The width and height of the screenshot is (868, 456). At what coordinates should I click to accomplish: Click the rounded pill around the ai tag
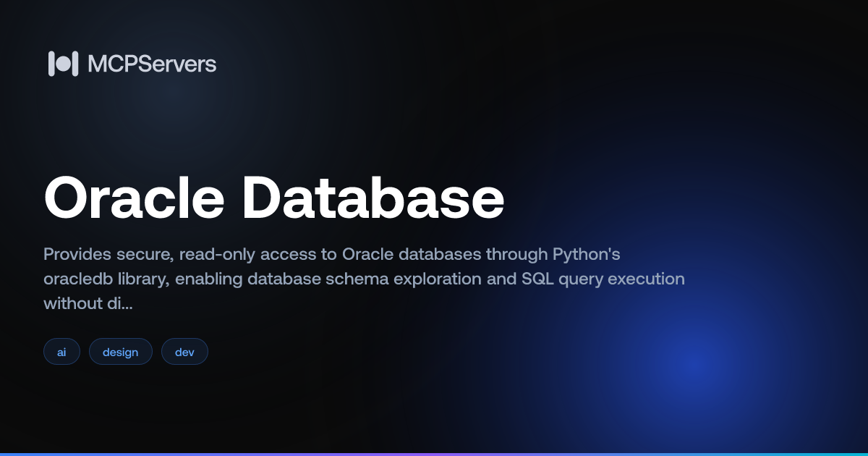coord(61,351)
